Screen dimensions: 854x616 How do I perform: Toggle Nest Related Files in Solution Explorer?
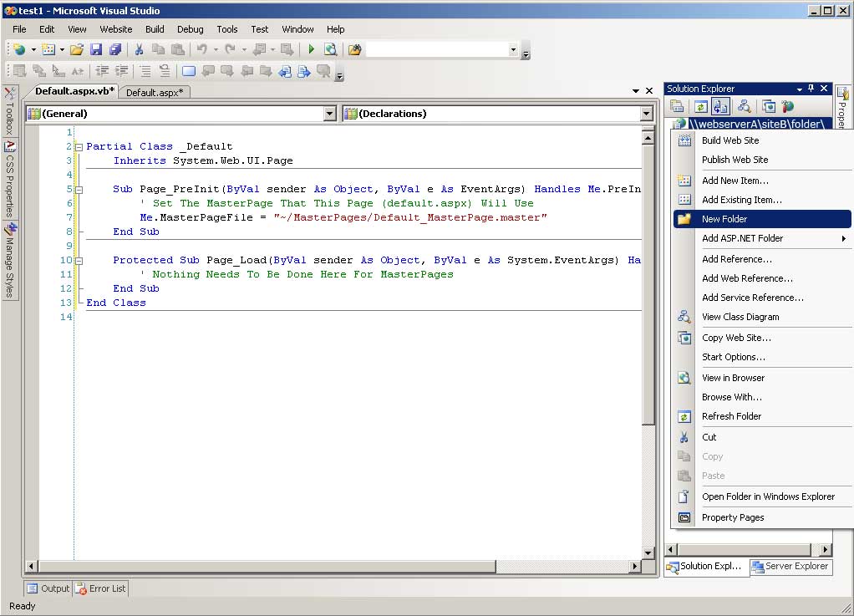720,106
